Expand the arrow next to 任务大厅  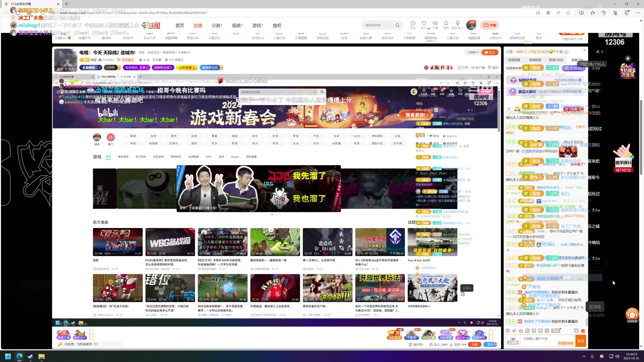click(91, 335)
